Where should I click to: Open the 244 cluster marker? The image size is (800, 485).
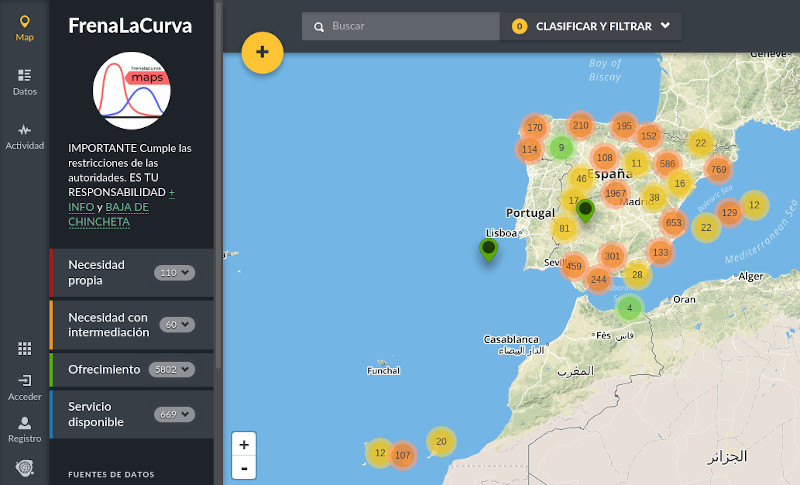[x=598, y=279]
